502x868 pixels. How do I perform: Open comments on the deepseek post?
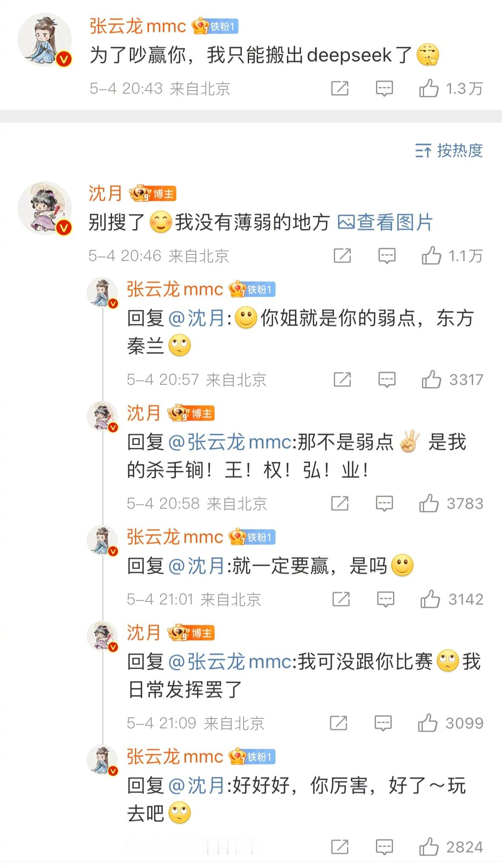[x=384, y=89]
